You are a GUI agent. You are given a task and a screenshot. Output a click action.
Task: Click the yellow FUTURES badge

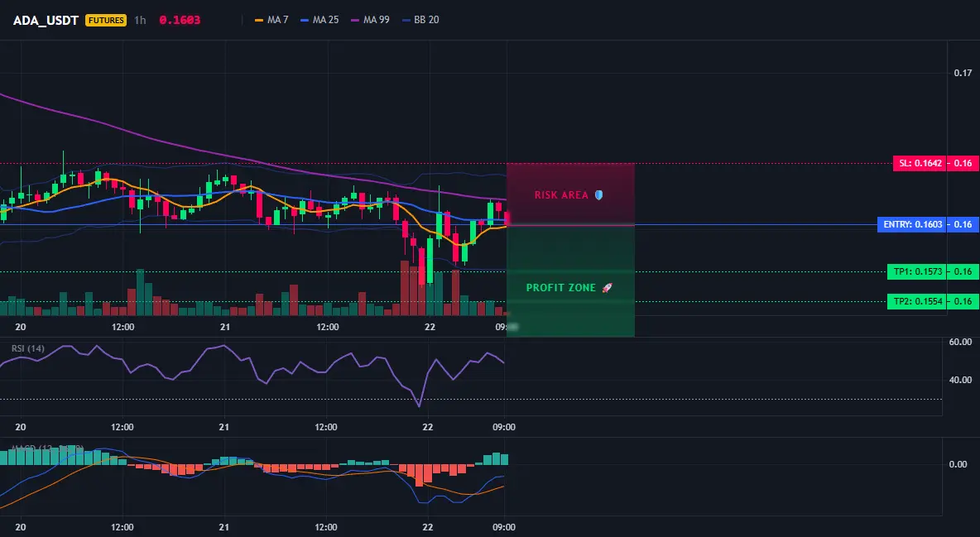[106, 20]
